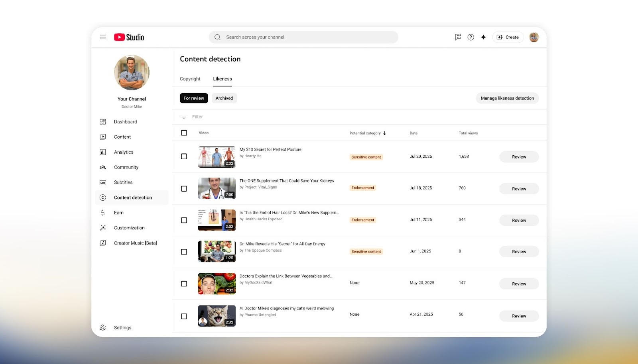Toggle the select-all videos checkbox
Viewport: 638px width, 364px height.
184,133
